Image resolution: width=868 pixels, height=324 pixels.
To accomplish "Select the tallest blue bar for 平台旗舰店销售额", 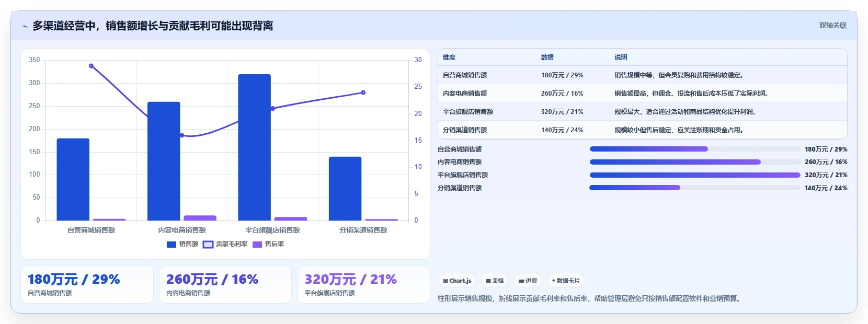I will 255,147.
